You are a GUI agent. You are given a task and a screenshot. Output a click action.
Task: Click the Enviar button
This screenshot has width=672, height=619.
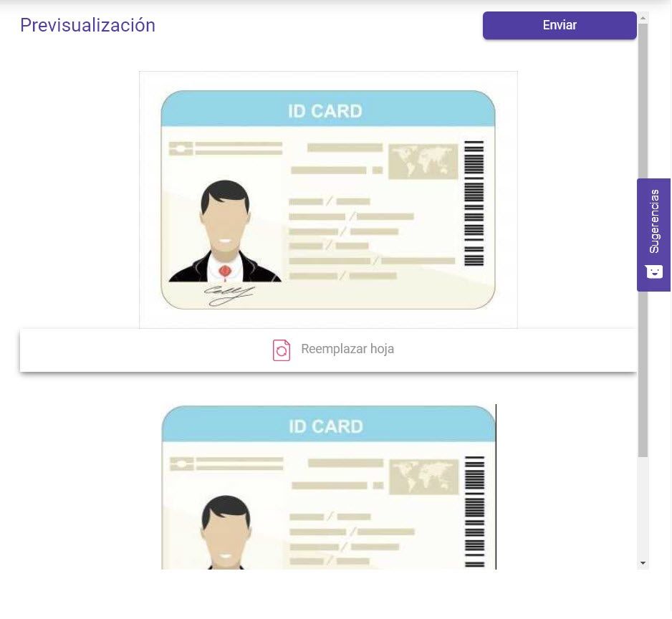(x=560, y=25)
